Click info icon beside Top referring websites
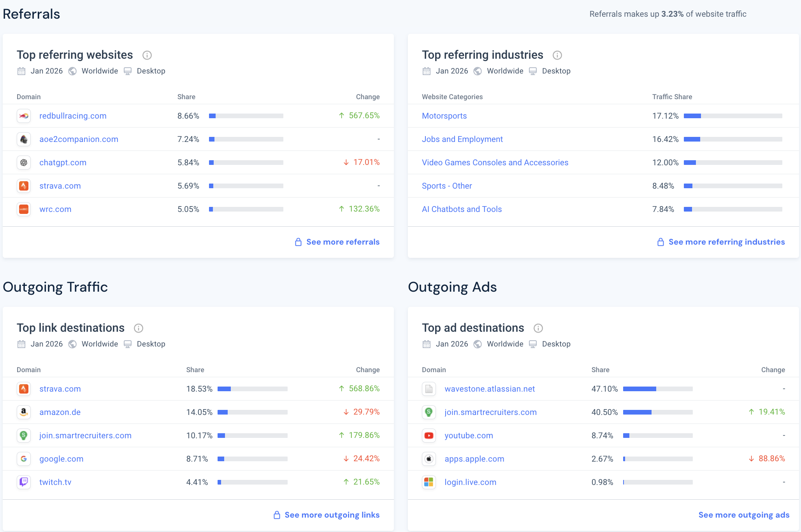 (147, 55)
